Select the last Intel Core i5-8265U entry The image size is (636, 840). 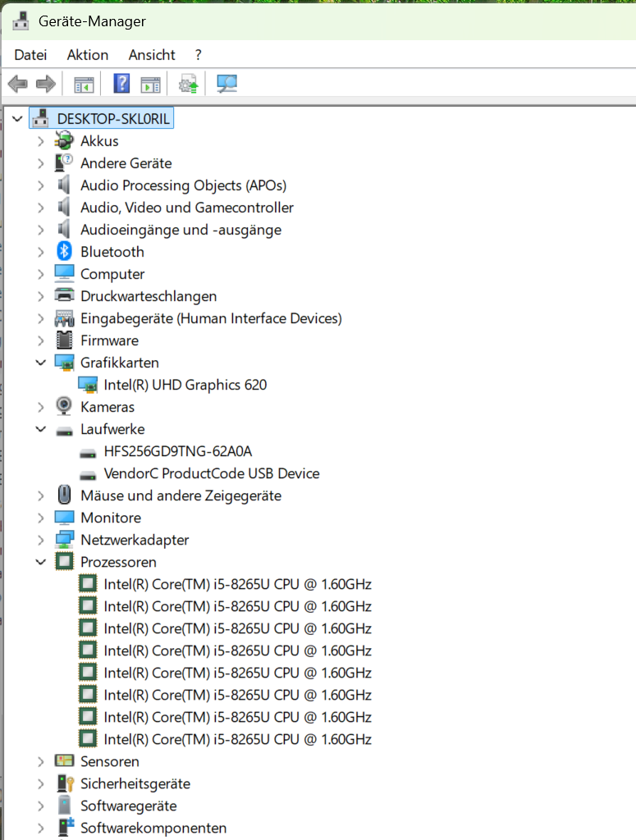pos(237,739)
